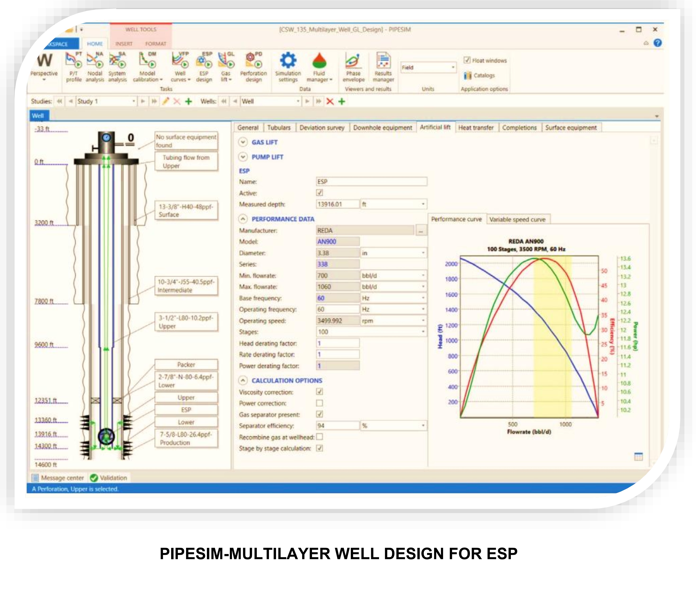This screenshot has width=696, height=616.
Task: Open the Field units dropdown
Action: pos(453,67)
